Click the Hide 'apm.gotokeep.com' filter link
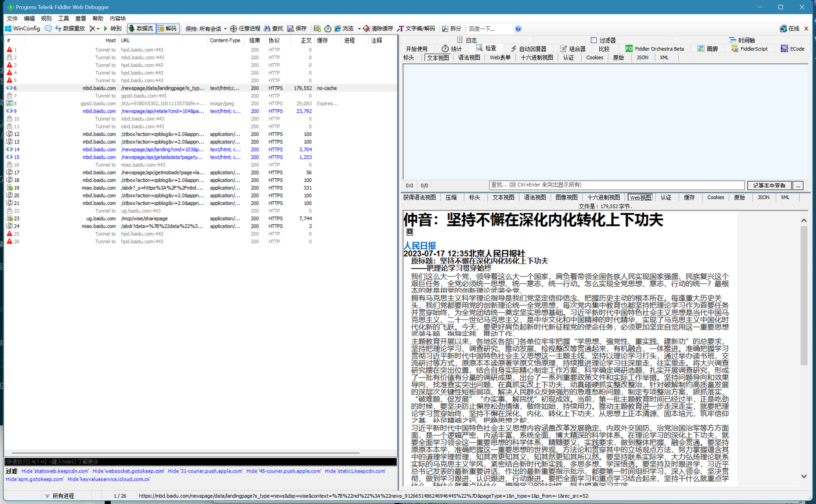The width and height of the screenshot is (816, 504). click(x=35, y=479)
